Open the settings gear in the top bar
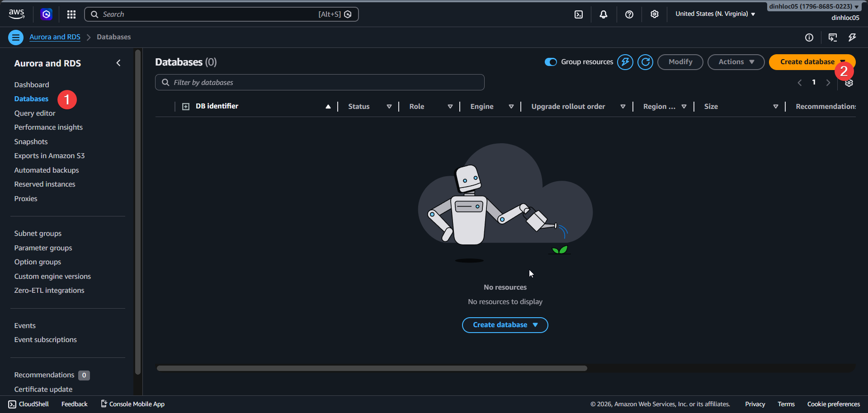The image size is (868, 413). (x=655, y=14)
